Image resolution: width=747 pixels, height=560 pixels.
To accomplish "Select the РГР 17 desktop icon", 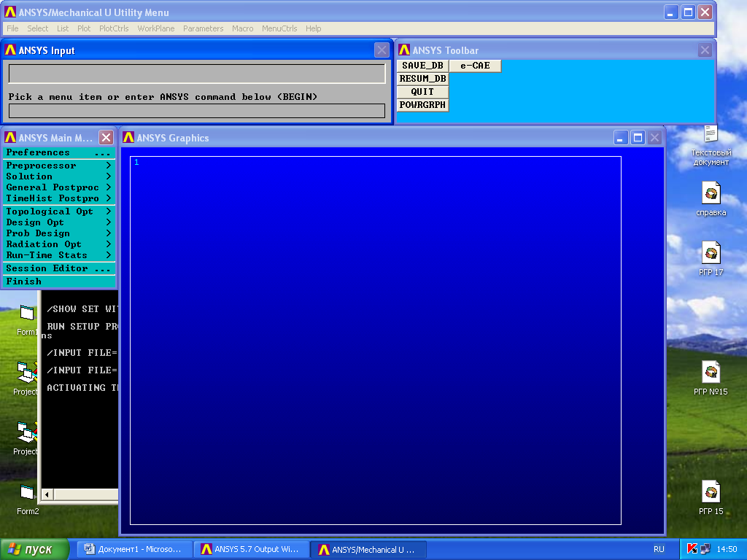I will (x=711, y=259).
